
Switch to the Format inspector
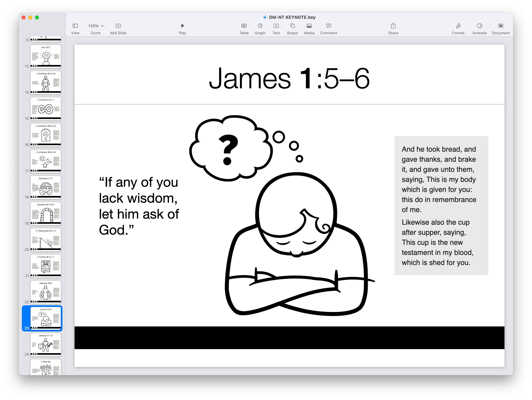point(458,28)
